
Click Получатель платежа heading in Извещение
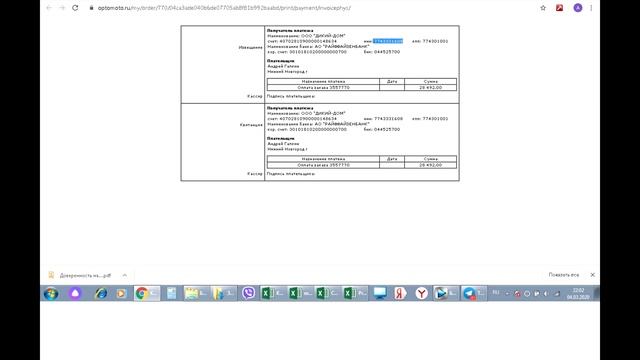pos(290,31)
